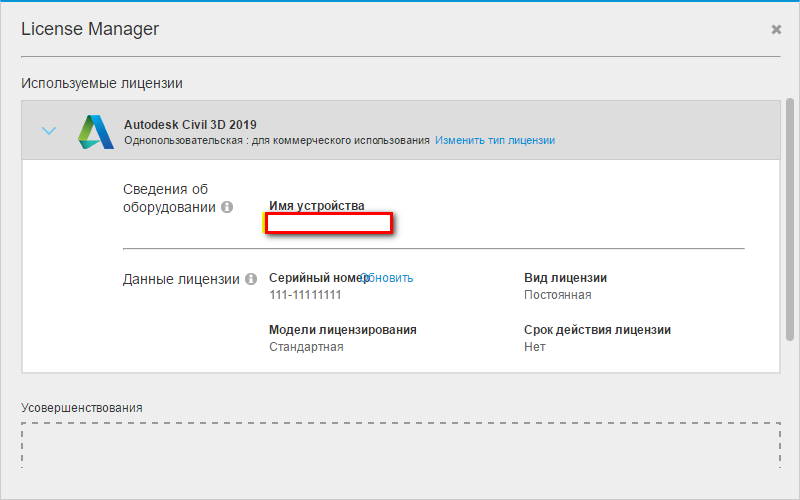
Task: Click the Используемые лицензии heading
Action: click(x=102, y=83)
